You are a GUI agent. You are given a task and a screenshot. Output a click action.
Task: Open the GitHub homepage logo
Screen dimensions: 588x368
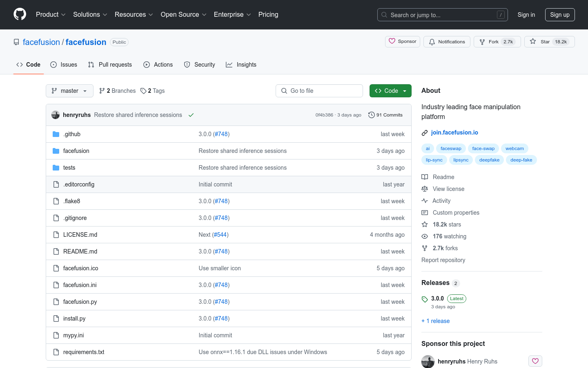click(x=20, y=14)
